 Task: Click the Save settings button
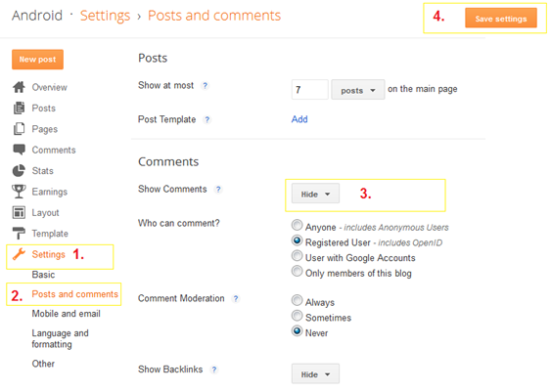[x=501, y=19]
